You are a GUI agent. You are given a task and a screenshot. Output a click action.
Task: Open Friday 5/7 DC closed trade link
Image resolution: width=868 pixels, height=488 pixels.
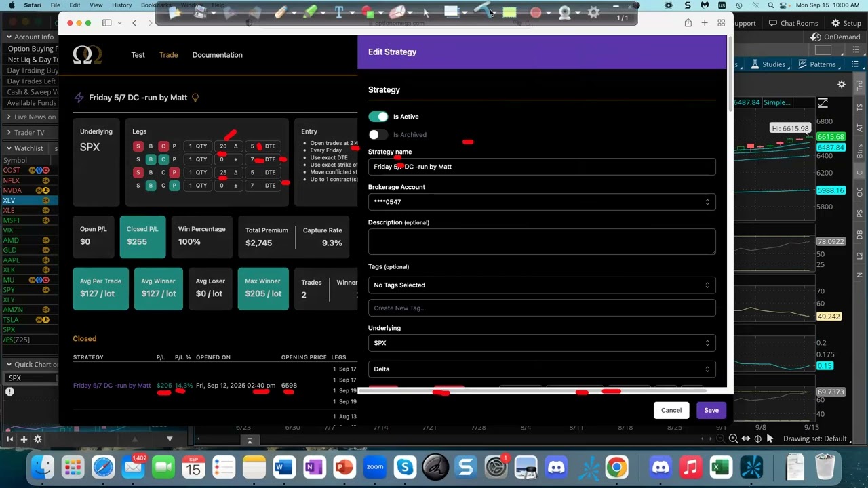click(x=112, y=386)
